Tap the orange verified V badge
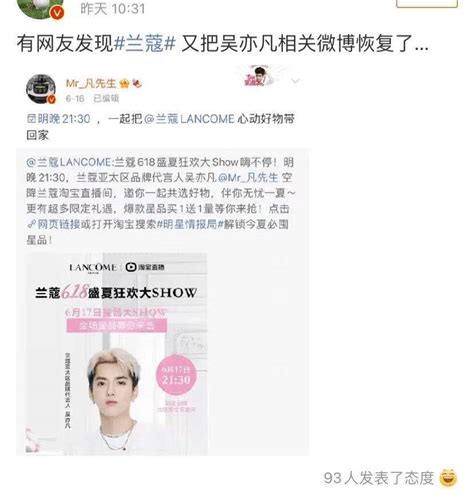This screenshot has height=502, width=474. (57, 13)
